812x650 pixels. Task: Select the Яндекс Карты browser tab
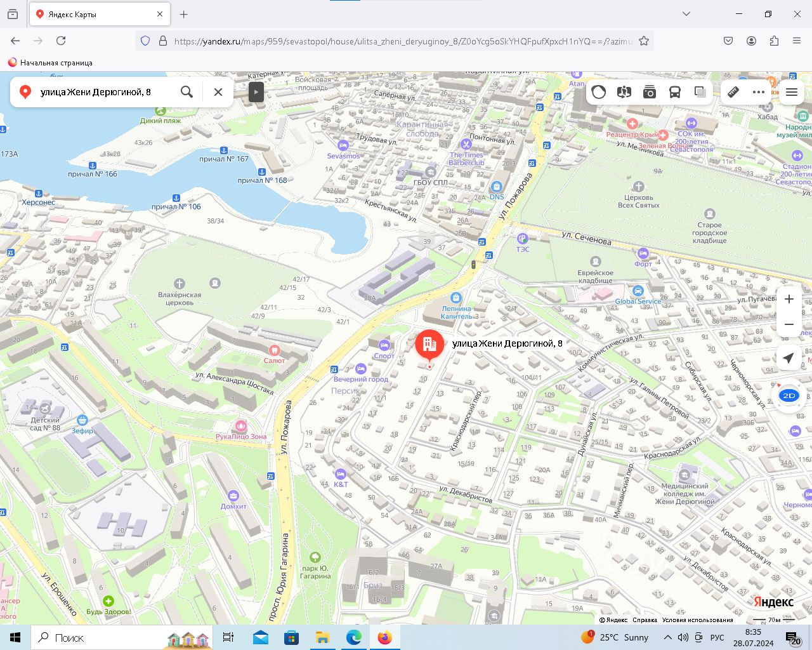click(100, 14)
